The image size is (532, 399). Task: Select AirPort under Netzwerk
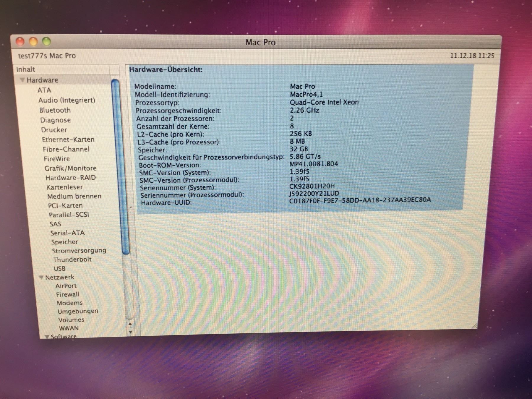[66, 286]
